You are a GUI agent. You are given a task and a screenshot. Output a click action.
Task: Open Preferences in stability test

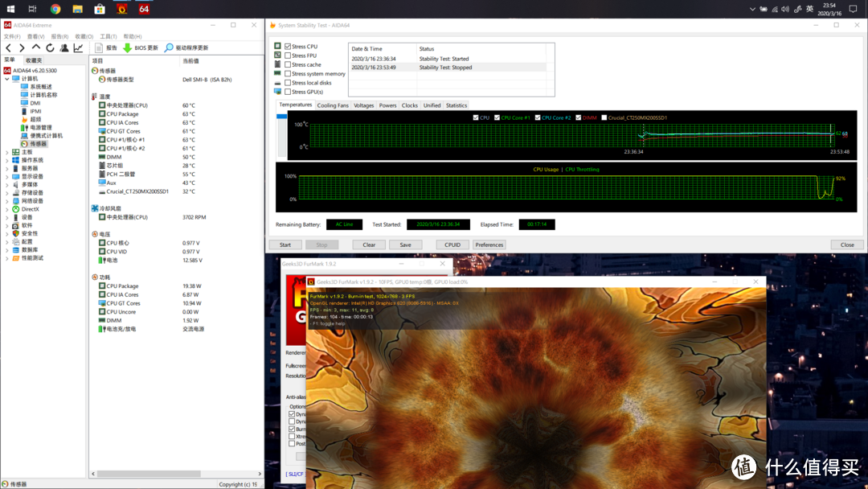(489, 244)
